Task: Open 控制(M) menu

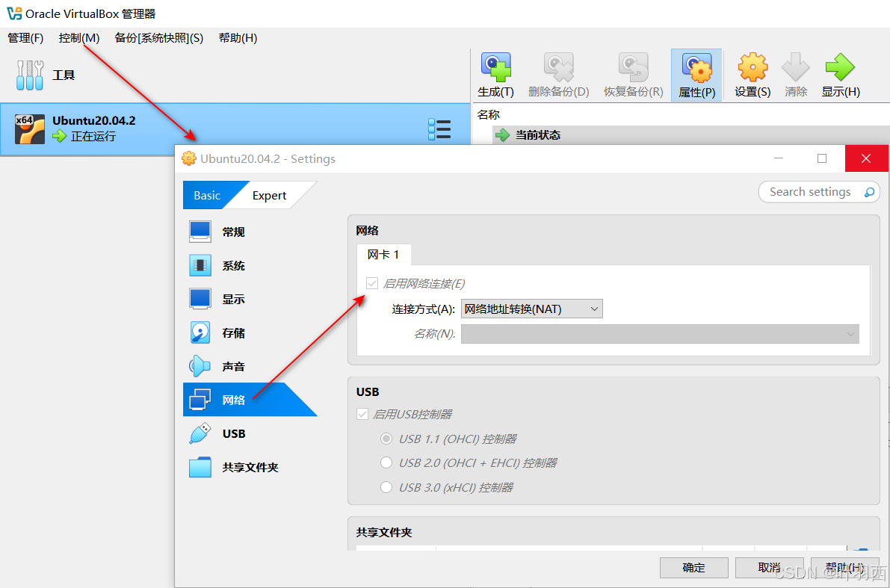Action: 79,38
